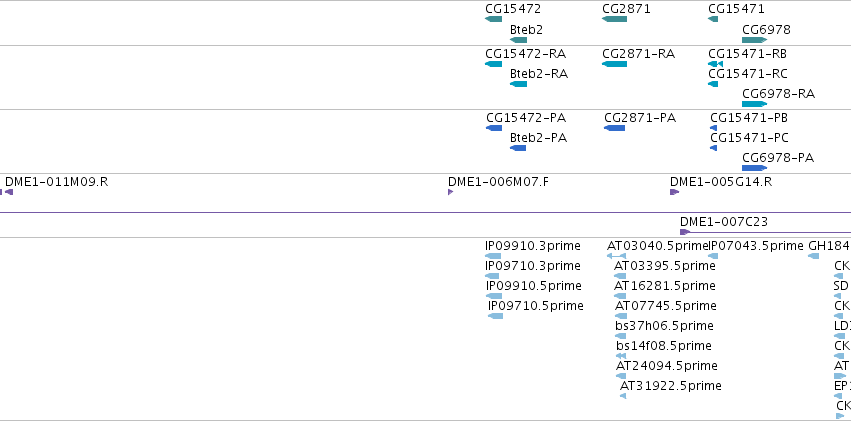Select the CG6978-PA protein arrow
Screen dimensions: 851x421
click(x=754, y=168)
